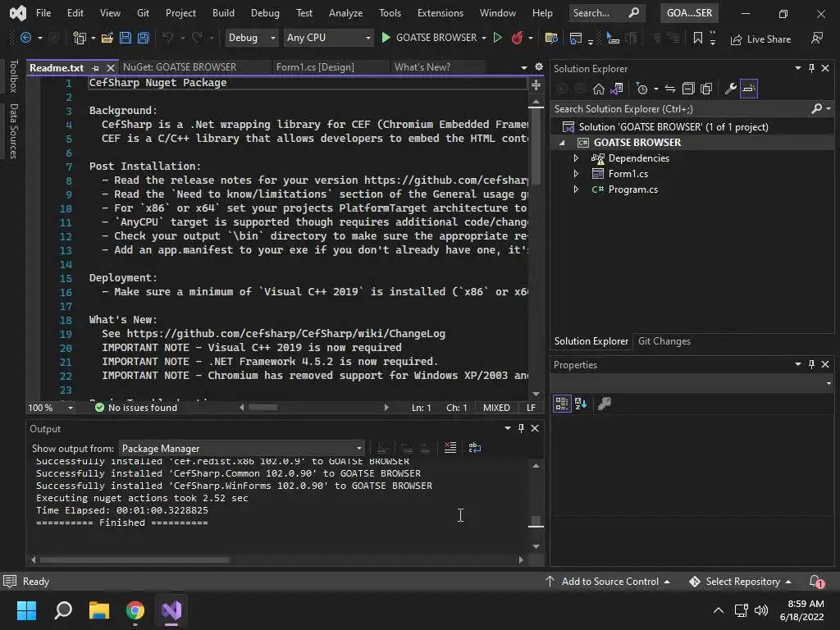Screen dimensions: 840x630
Task: Click the Hot Reload flame icon
Action: (517, 38)
